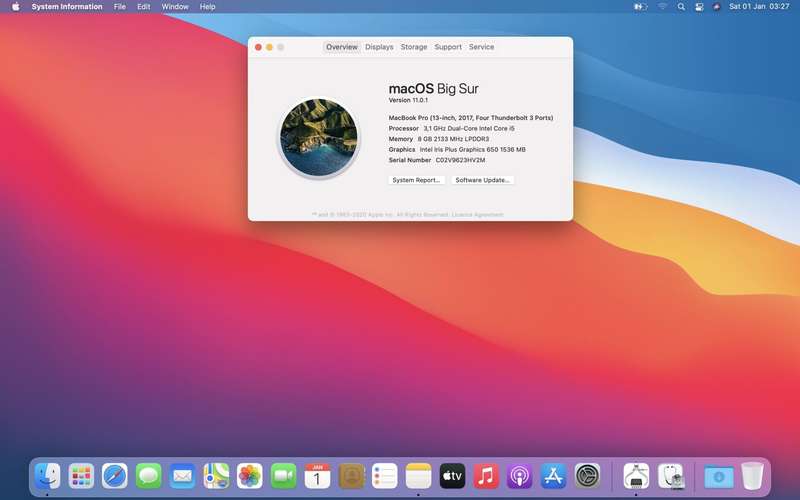This screenshot has height=500, width=800.
Task: Open Podcasts from the Dock
Action: coord(519,476)
